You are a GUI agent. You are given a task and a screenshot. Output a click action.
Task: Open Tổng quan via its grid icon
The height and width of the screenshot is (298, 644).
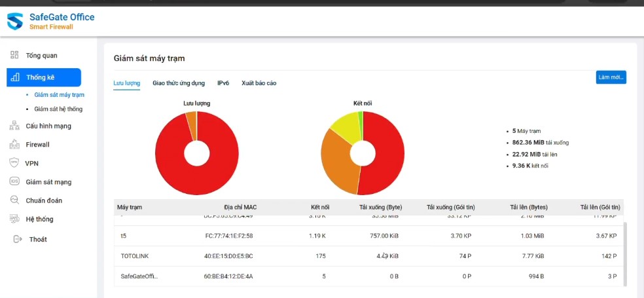coord(14,55)
